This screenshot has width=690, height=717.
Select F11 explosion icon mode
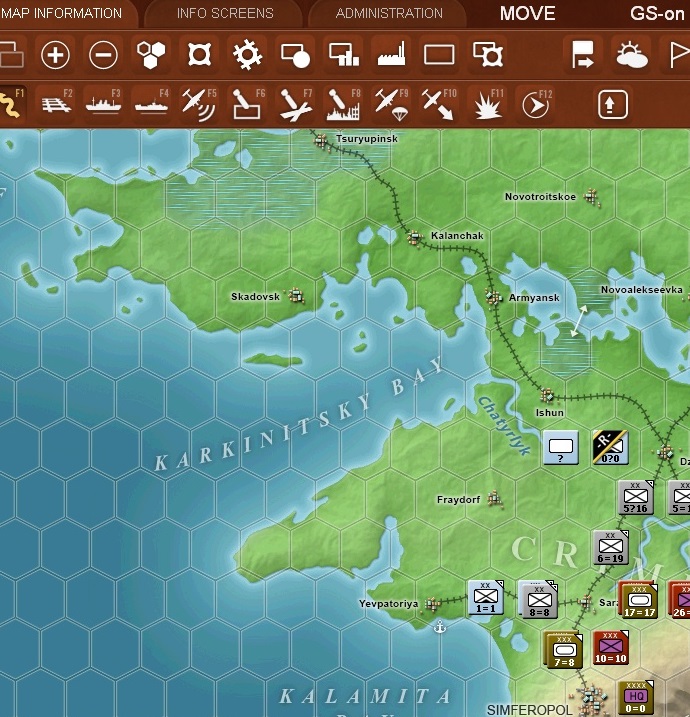(488, 104)
